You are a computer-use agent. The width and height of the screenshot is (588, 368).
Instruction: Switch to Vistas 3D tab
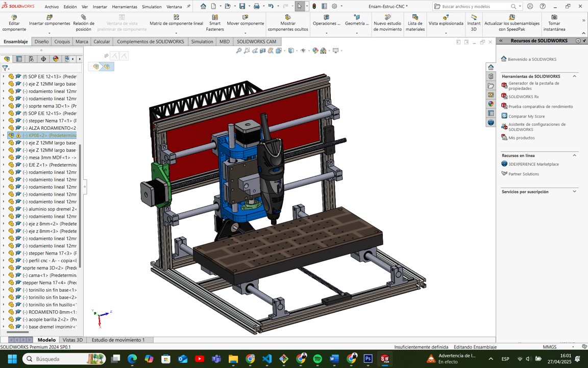(73, 340)
